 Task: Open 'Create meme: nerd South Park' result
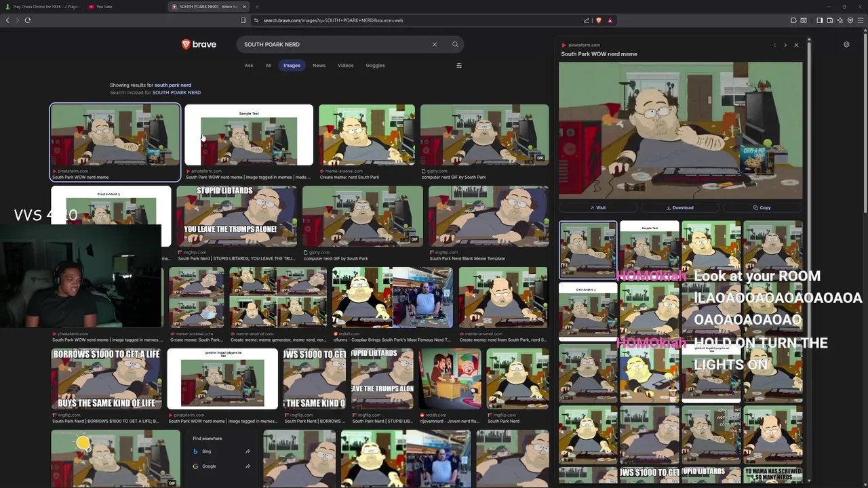367,135
